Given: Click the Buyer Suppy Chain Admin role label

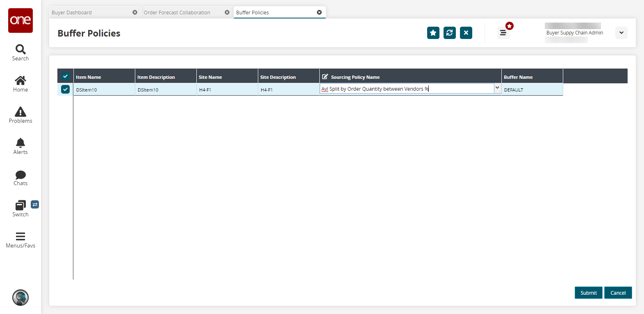Looking at the screenshot, I should (x=575, y=33).
